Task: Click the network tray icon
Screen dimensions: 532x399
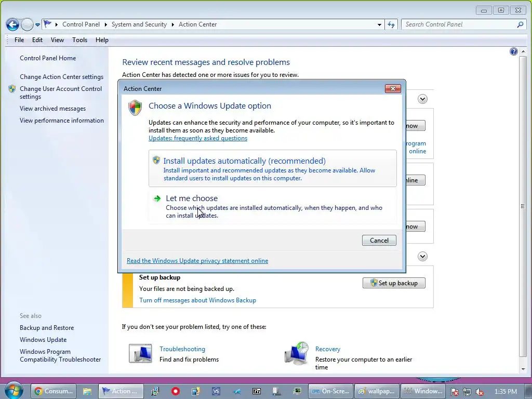Action: click(x=467, y=392)
